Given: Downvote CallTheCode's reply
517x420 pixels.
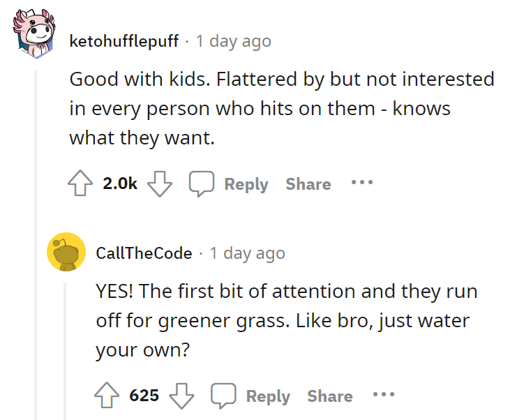Looking at the screenshot, I should point(181,396).
